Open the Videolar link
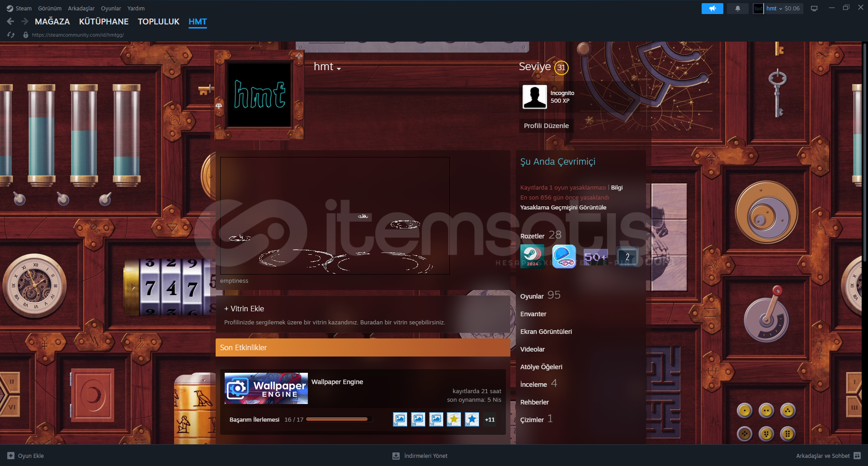This screenshot has height=466, width=868. 532,349
